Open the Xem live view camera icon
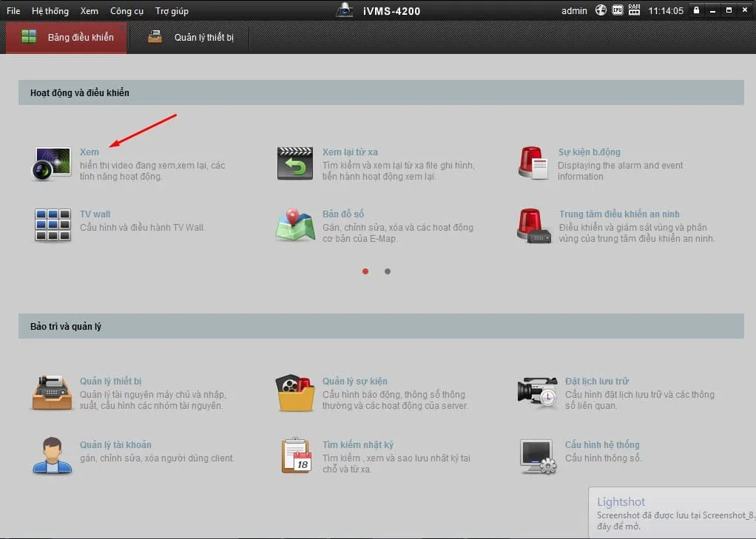The height and width of the screenshot is (539, 756). (x=52, y=163)
